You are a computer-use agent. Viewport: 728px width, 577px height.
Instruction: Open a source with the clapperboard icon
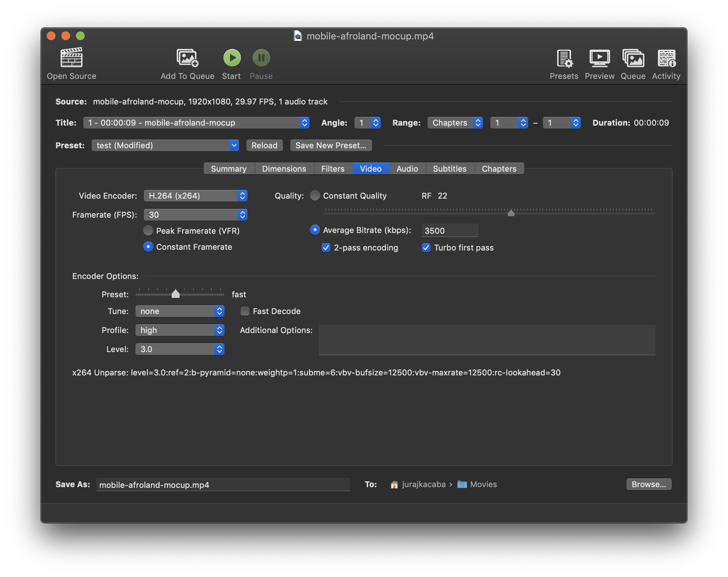pyautogui.click(x=72, y=58)
